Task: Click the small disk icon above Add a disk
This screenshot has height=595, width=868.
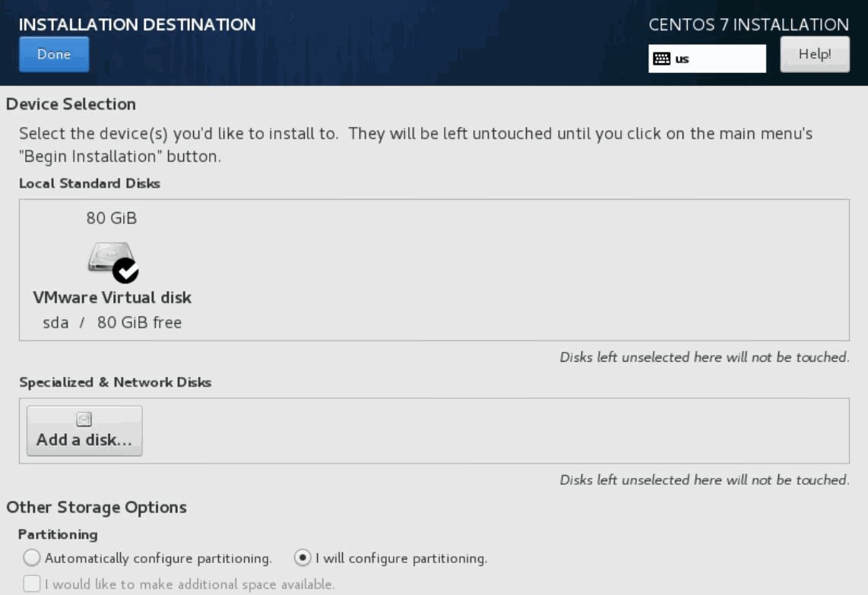Action: (84, 419)
